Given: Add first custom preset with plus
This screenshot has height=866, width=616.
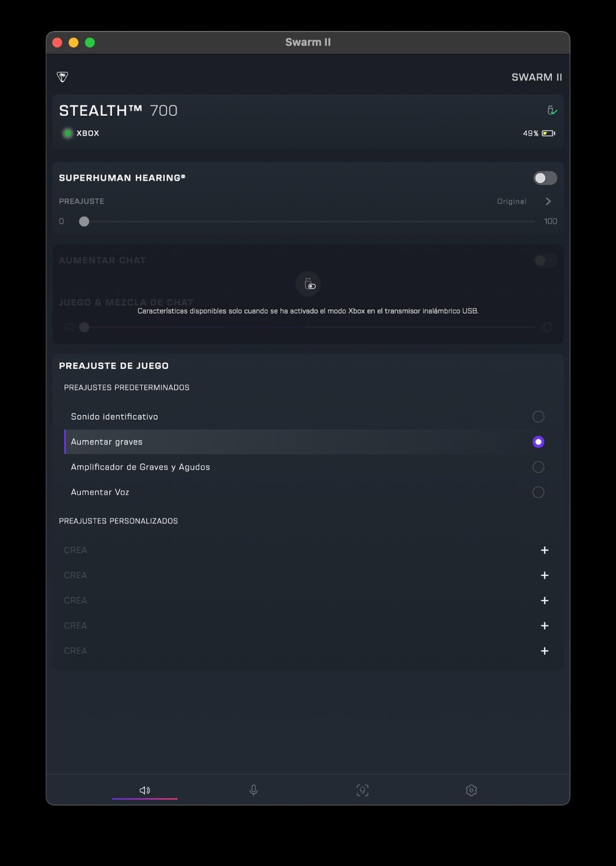Looking at the screenshot, I should tap(545, 550).
